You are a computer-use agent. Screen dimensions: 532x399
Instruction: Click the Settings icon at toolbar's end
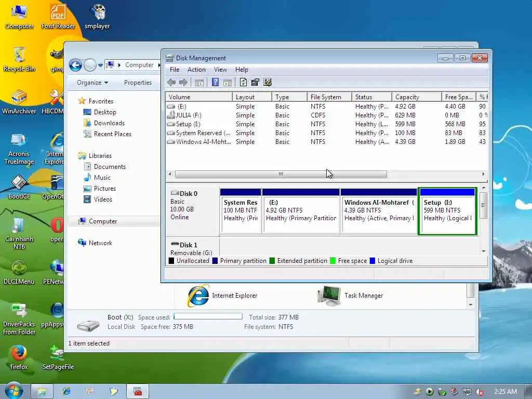pos(268,82)
